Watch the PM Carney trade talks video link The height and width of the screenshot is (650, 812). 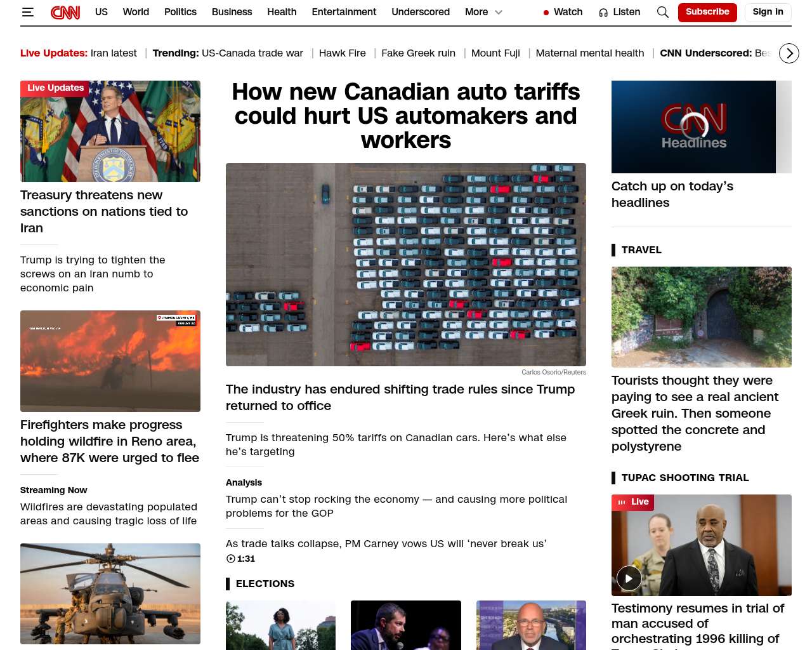point(386,543)
